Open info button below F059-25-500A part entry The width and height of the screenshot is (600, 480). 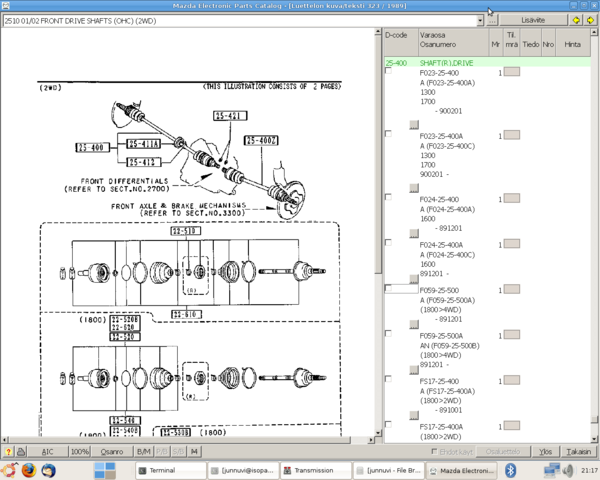[x=414, y=370]
